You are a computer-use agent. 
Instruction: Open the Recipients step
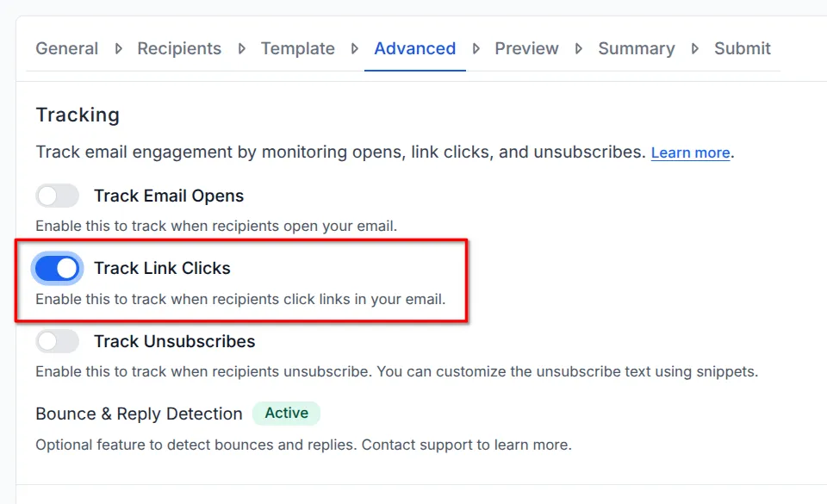(179, 49)
